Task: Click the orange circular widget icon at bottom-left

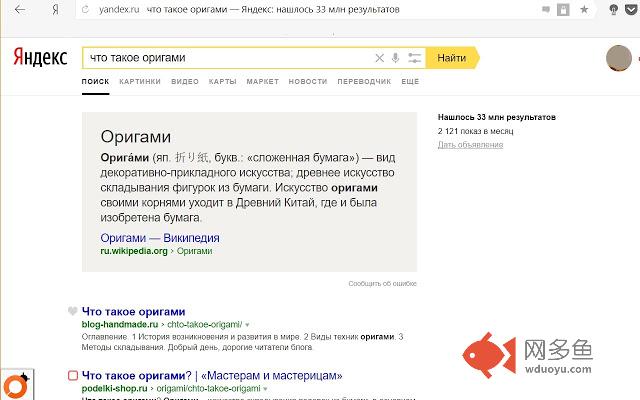Action: click(16, 386)
